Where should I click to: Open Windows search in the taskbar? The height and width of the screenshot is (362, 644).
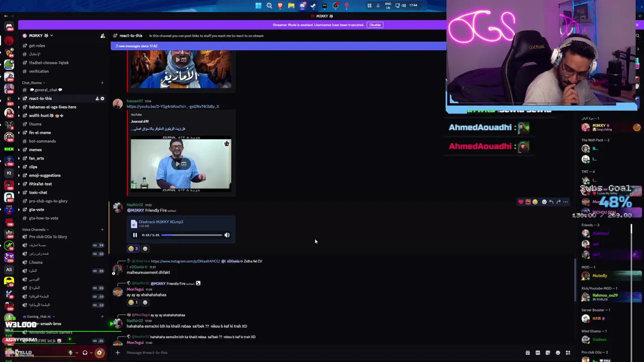pyautogui.click(x=269, y=6)
